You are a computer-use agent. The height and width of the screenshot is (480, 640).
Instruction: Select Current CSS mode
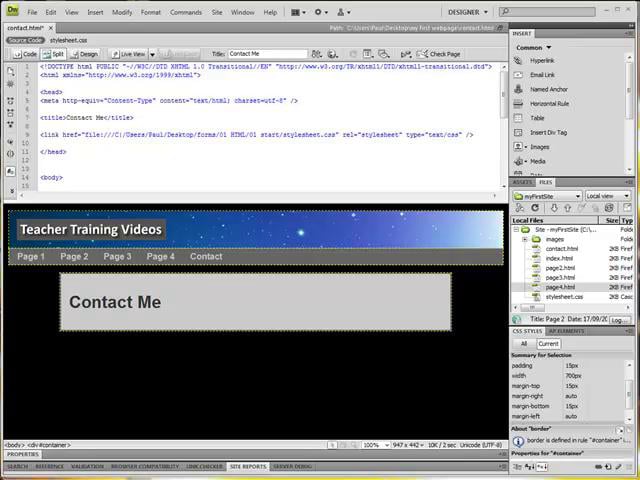[548, 344]
